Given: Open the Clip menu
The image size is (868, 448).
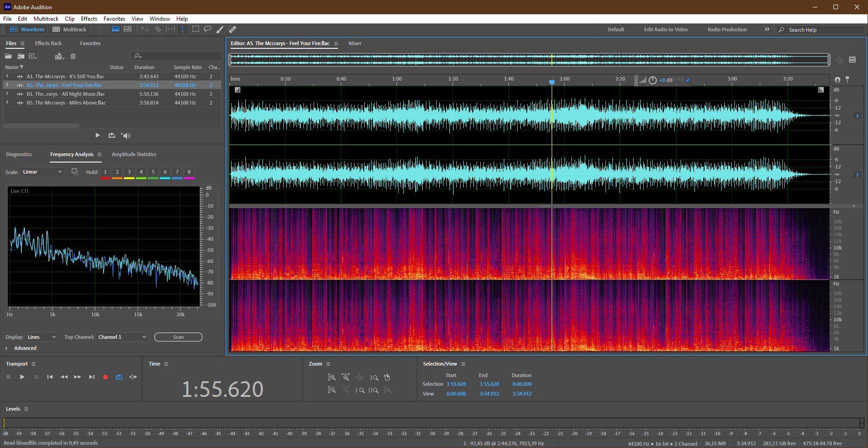Looking at the screenshot, I should click(x=70, y=19).
